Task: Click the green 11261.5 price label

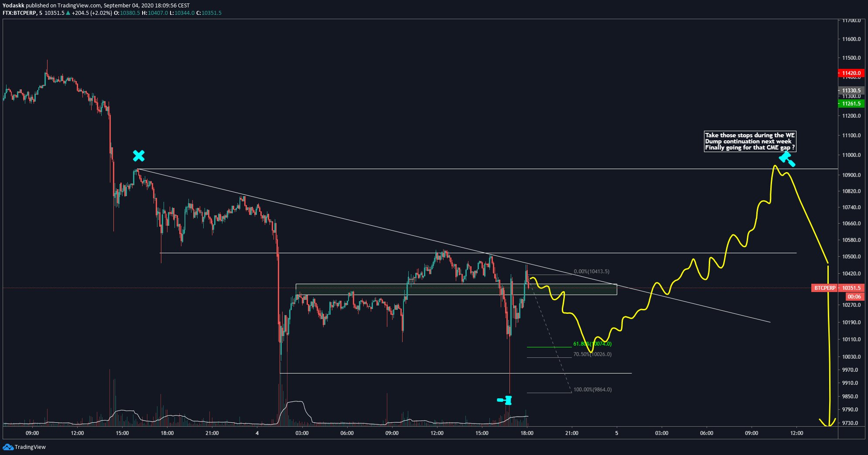Action: [x=851, y=104]
